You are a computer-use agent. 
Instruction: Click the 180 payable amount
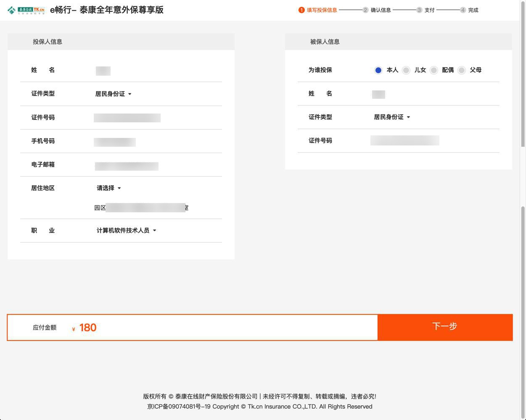coord(88,328)
